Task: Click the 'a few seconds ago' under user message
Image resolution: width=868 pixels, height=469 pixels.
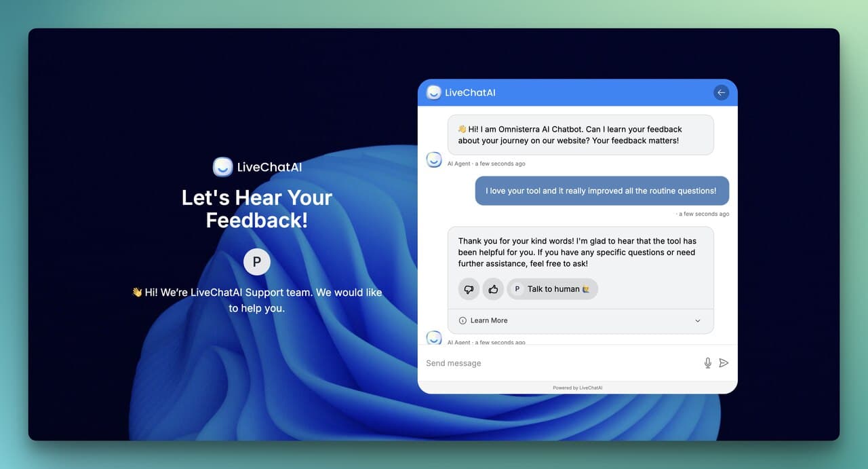Action: click(703, 214)
